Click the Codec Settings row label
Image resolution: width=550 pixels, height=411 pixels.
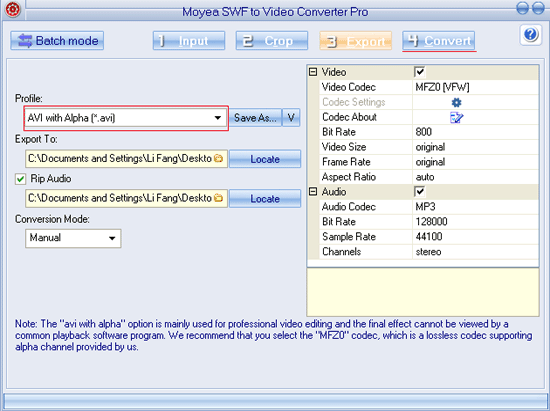354,102
